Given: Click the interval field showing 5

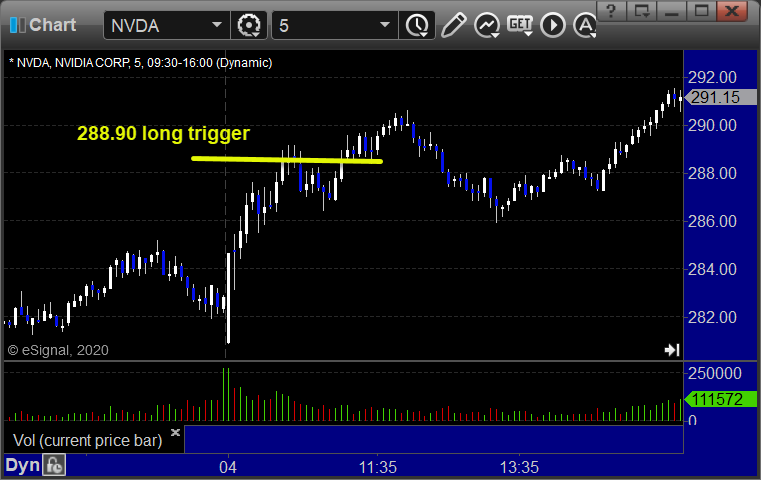Looking at the screenshot, I should tap(335, 25).
